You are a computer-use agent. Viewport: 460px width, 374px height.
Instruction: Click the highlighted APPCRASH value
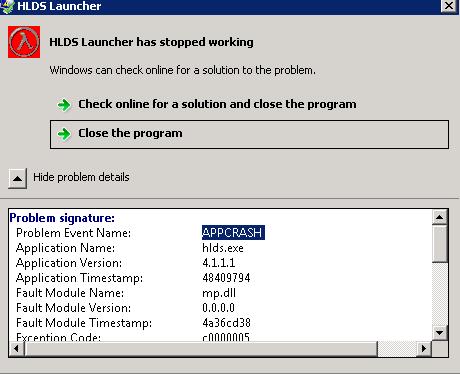[x=233, y=232]
